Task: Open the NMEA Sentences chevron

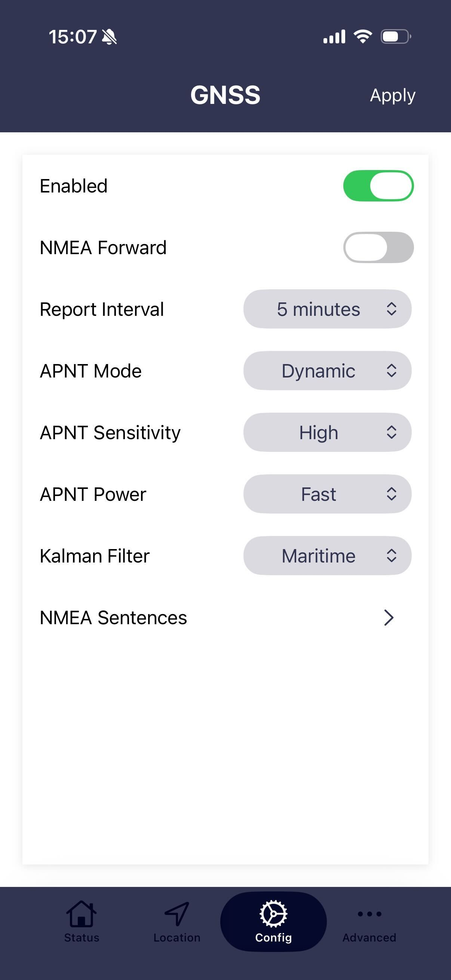Action: (388, 617)
